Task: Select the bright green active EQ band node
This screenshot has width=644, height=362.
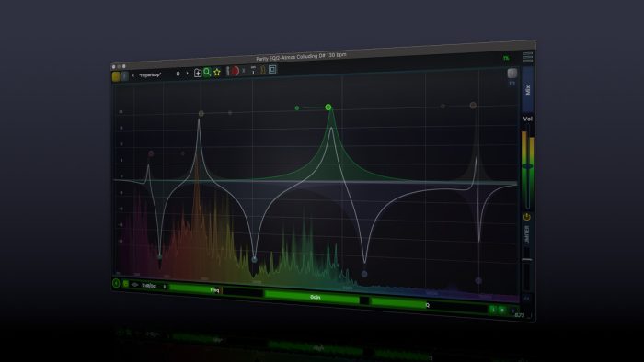Action: [328, 107]
